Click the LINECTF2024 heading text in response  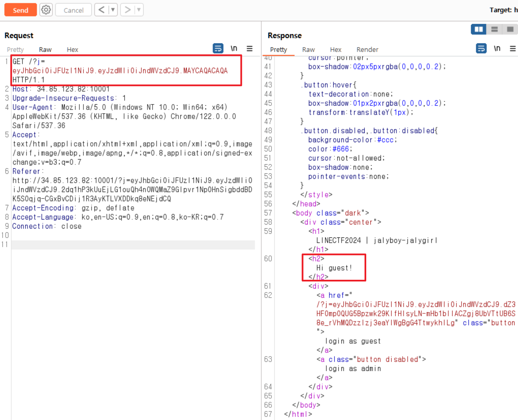(x=377, y=240)
